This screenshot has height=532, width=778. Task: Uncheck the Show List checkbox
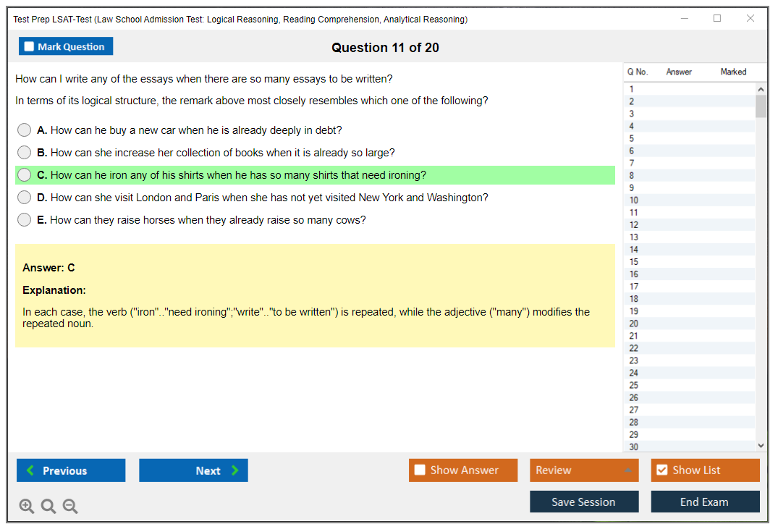pos(661,470)
